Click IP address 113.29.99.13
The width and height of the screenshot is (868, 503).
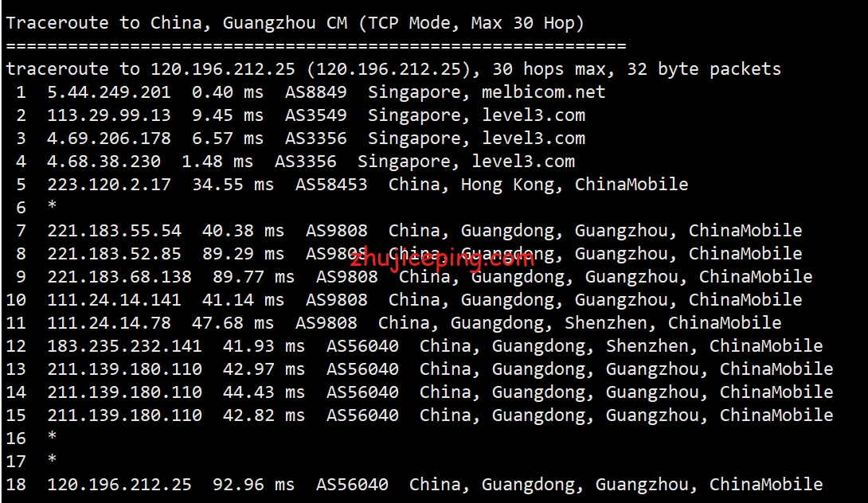coord(108,115)
